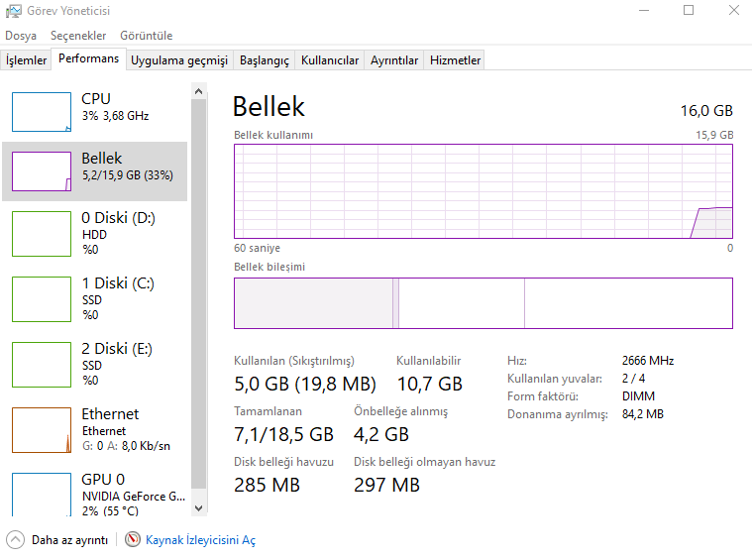
Task: Click the Bellek bileşimi memory composition bar
Action: click(483, 303)
